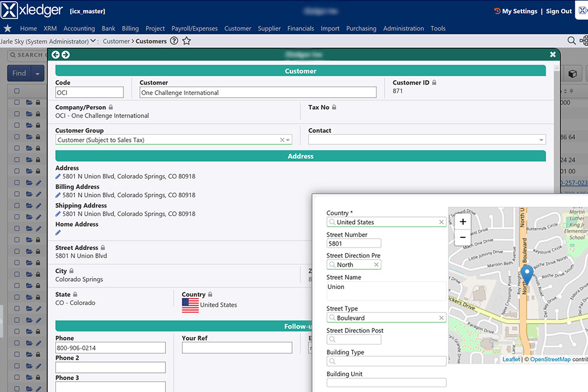Viewport: 588px width, 392px height.
Task: Click the Customer name input field
Action: click(x=258, y=92)
